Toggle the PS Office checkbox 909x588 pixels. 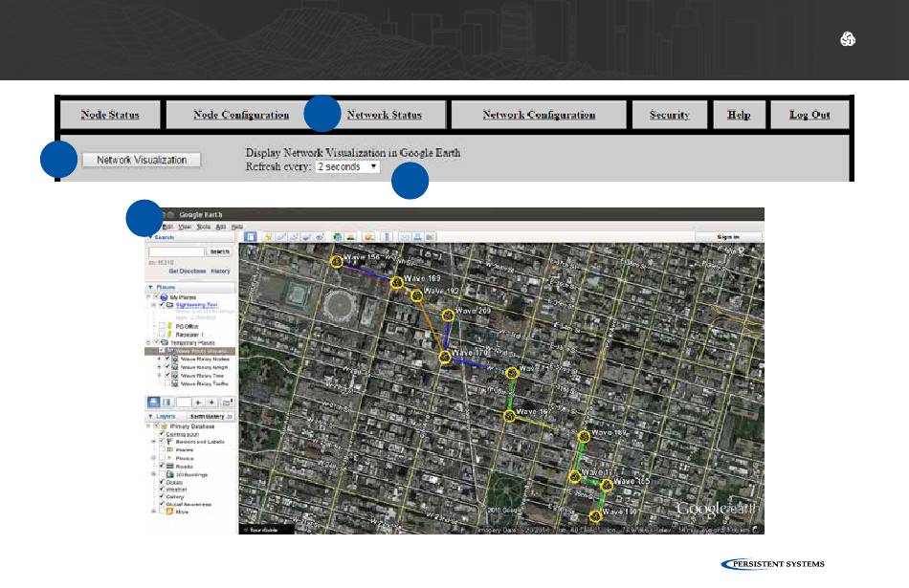[x=162, y=326]
